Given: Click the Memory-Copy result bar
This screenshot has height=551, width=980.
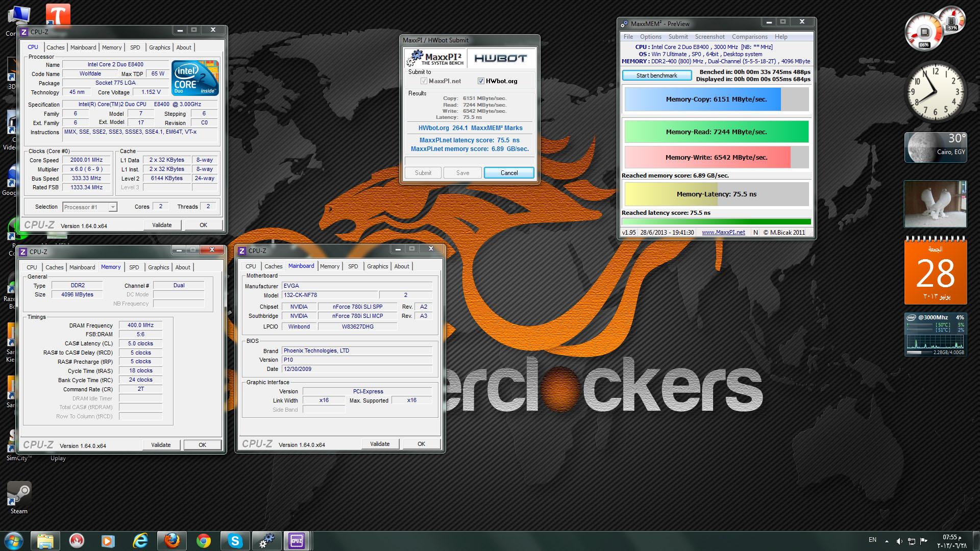Looking at the screenshot, I should coord(717,99).
